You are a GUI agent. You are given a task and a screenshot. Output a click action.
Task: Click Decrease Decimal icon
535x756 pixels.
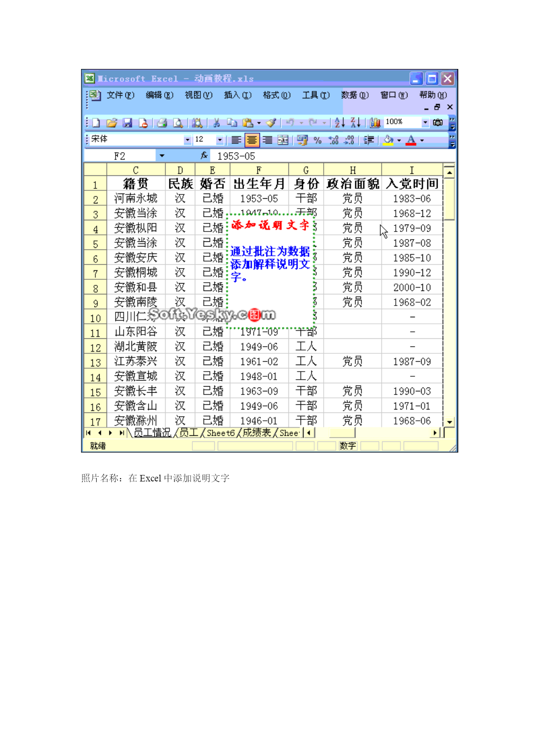coord(349,140)
